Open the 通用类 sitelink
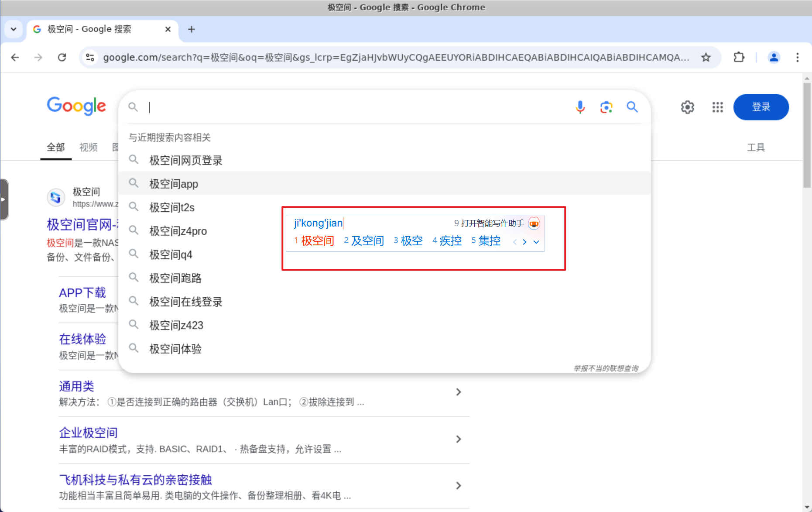The height and width of the screenshot is (512, 812). 77,386
